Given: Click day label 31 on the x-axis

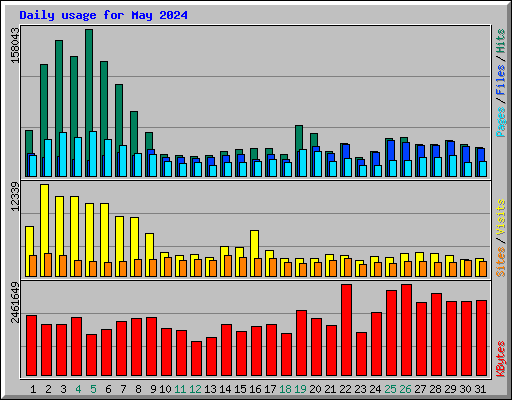Looking at the screenshot, I should point(480,389).
